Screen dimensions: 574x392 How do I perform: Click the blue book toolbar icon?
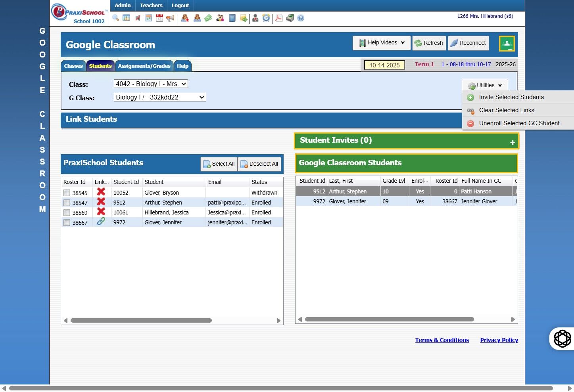232,18
